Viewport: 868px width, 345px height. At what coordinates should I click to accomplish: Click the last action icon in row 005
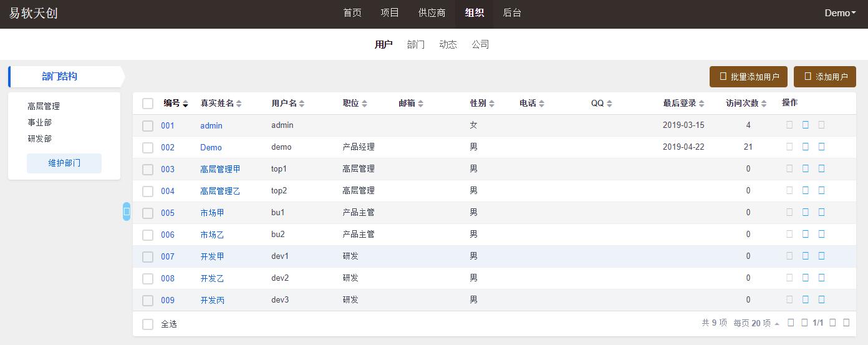821,213
